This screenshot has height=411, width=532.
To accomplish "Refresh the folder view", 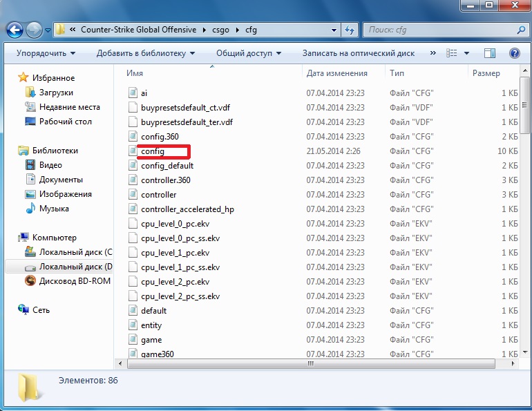I will point(350,30).
